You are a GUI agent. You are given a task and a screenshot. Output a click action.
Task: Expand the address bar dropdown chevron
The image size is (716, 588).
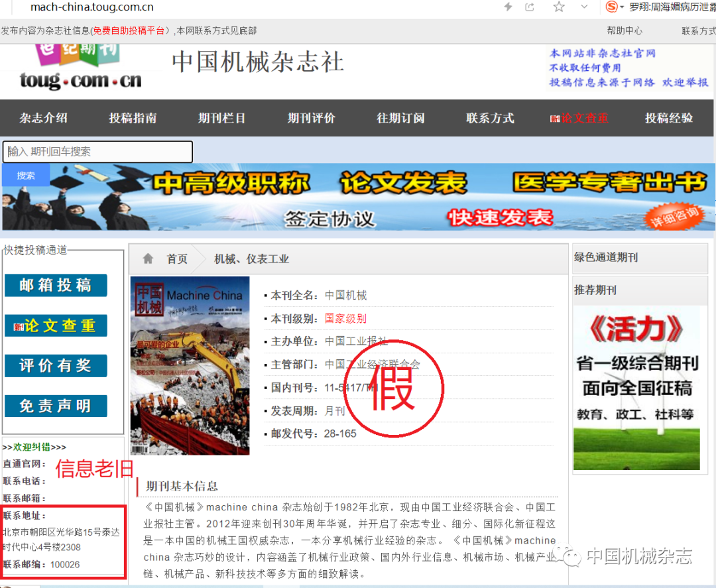(x=584, y=7)
